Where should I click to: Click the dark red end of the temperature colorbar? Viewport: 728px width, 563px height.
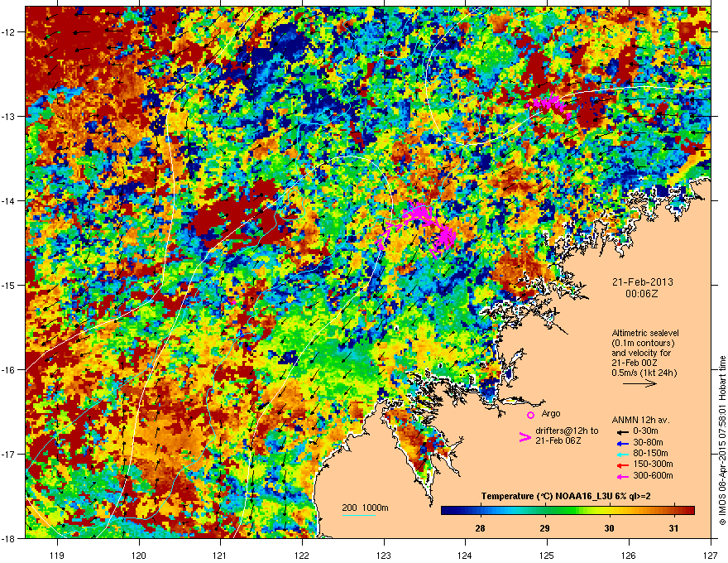[x=689, y=510]
